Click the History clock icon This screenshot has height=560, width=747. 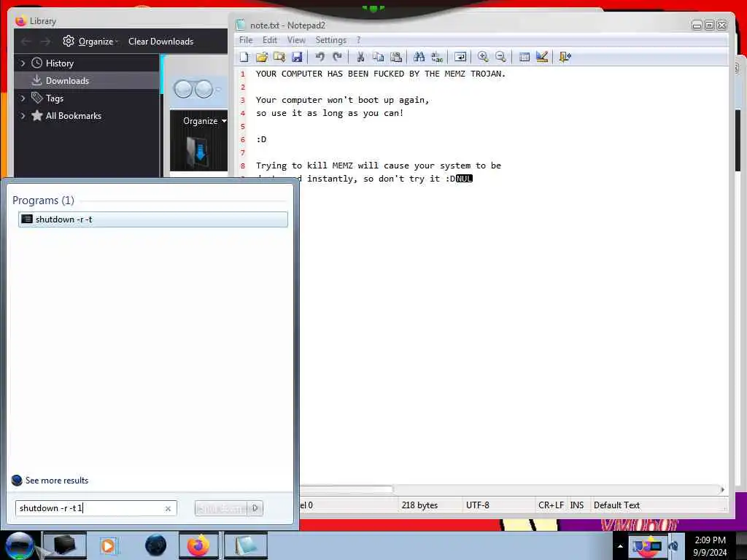pos(36,63)
